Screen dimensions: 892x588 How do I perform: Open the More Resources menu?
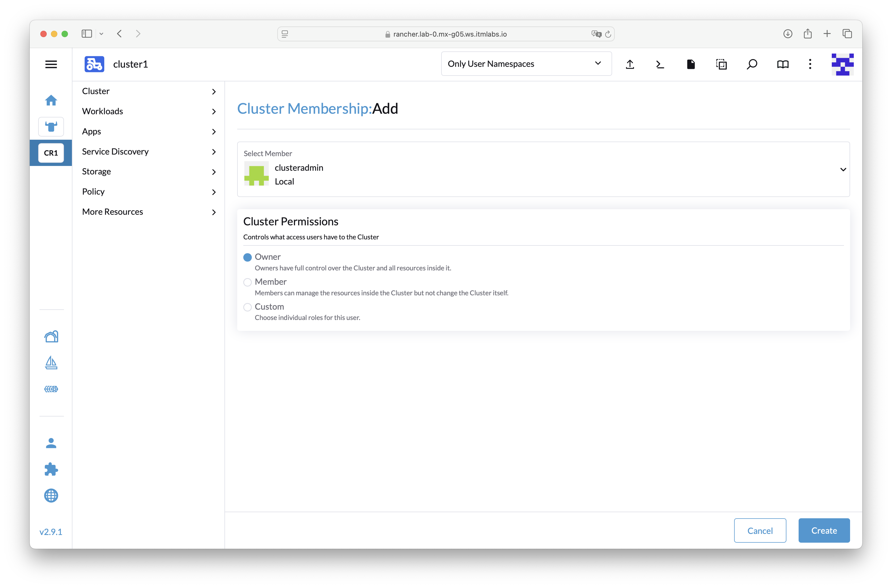[x=148, y=212]
